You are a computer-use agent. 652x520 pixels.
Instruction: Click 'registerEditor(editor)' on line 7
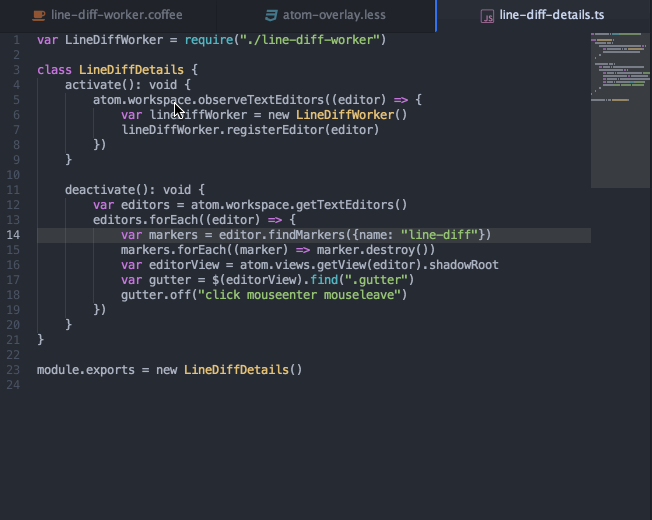point(303,130)
